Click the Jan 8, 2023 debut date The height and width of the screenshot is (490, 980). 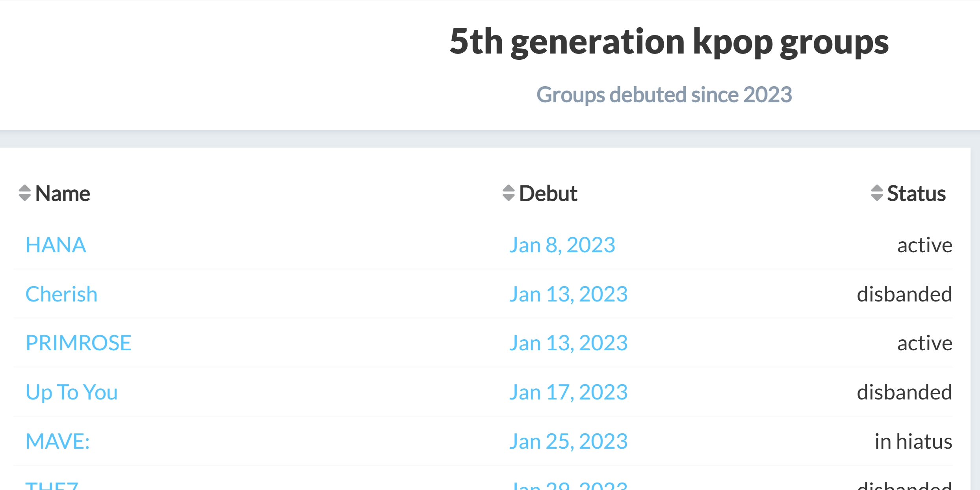(562, 245)
